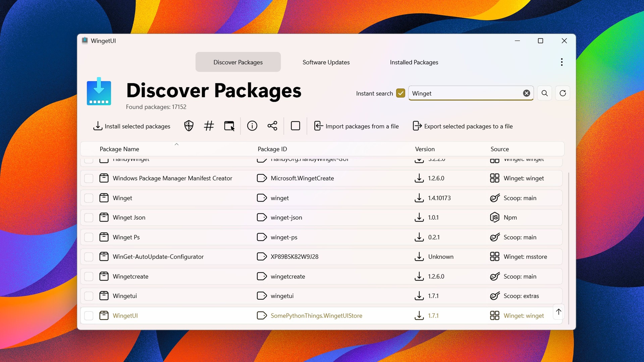Click the Found packages: 17152 label
Screen dimensions: 644x362
pos(156,107)
